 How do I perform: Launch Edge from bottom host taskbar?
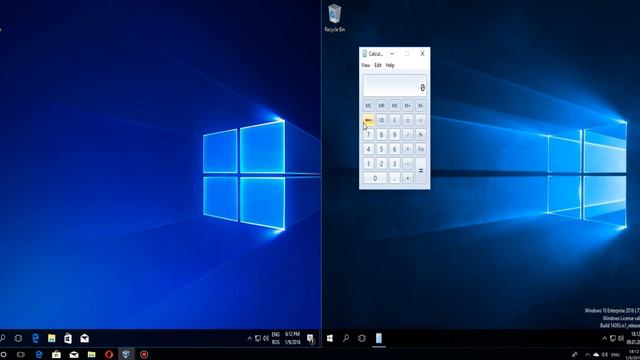pyautogui.click(x=39, y=354)
